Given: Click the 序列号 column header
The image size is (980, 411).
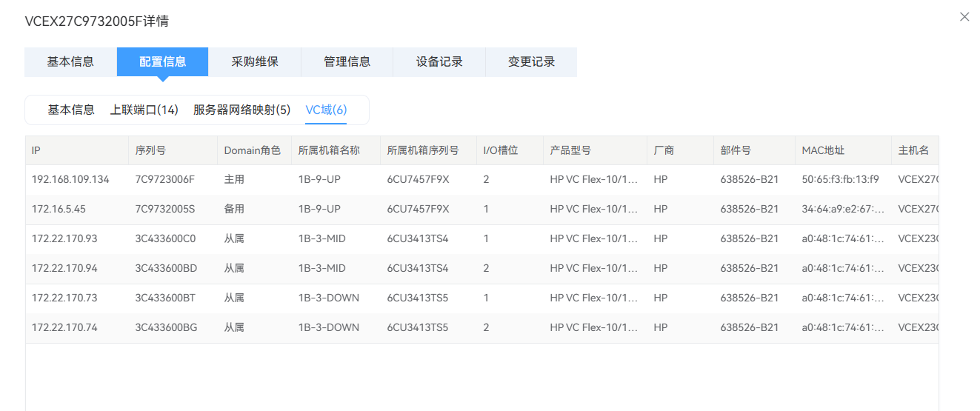Looking at the screenshot, I should [173, 150].
